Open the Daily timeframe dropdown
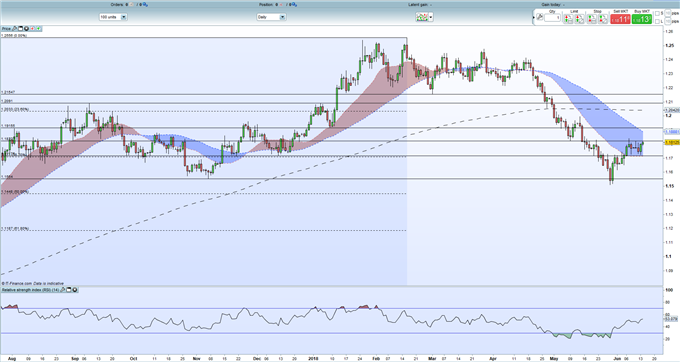 (x=282, y=17)
